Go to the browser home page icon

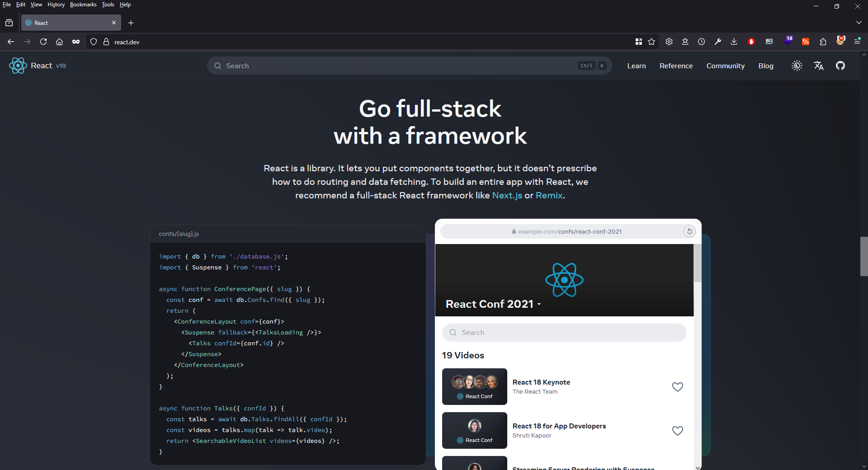click(x=59, y=42)
